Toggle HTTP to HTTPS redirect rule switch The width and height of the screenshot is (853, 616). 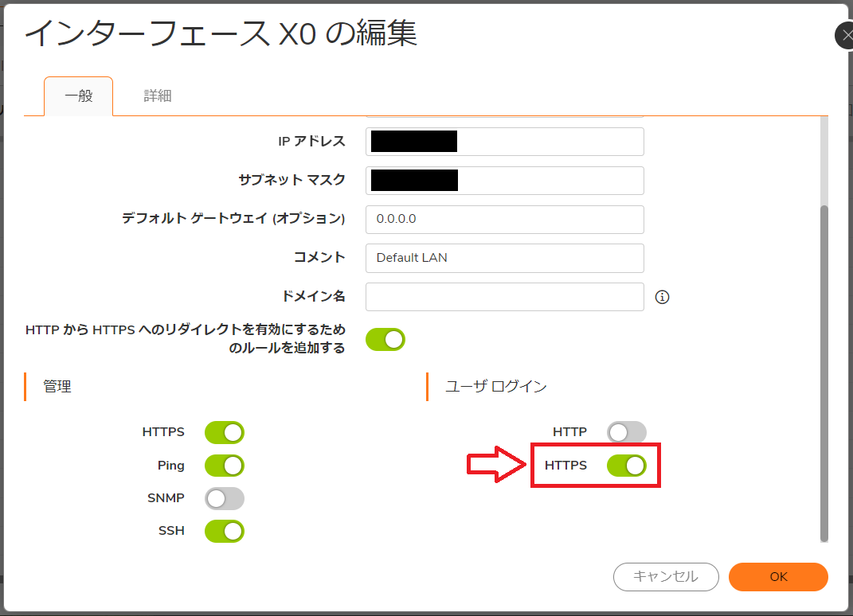pos(385,339)
